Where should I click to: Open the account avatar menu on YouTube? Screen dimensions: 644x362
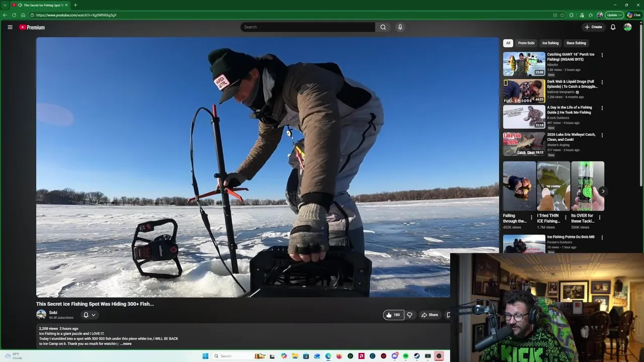tap(627, 27)
